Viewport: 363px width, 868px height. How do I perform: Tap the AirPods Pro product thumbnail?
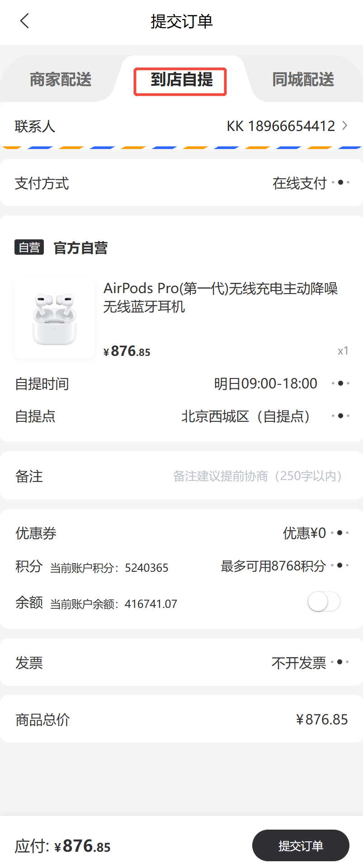(55, 318)
